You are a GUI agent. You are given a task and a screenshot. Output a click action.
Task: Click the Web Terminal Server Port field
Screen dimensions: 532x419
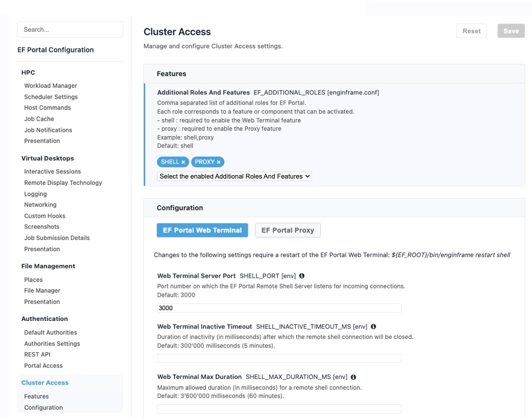point(279,308)
